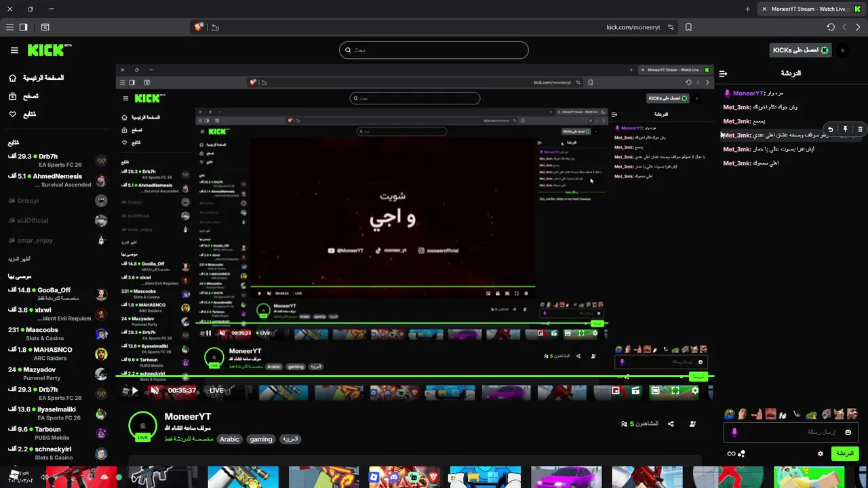Select the Arabic tag
Viewport: 868px width, 488px height.
(x=229, y=439)
